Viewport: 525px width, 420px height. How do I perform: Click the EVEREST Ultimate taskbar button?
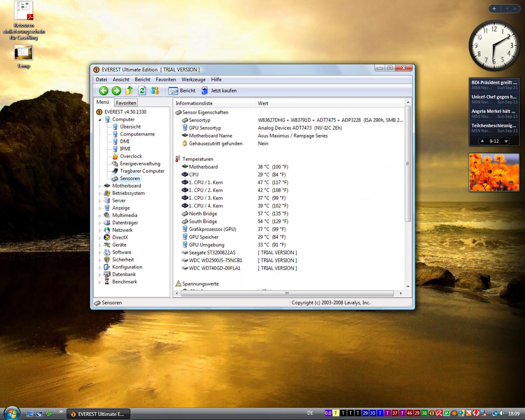(x=98, y=414)
